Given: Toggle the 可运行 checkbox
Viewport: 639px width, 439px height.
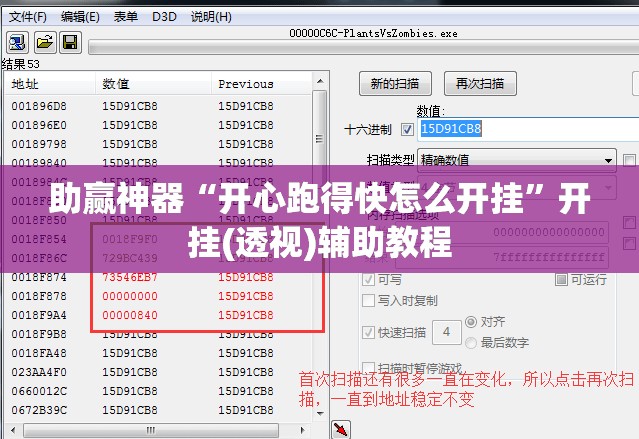Looking at the screenshot, I should (561, 280).
